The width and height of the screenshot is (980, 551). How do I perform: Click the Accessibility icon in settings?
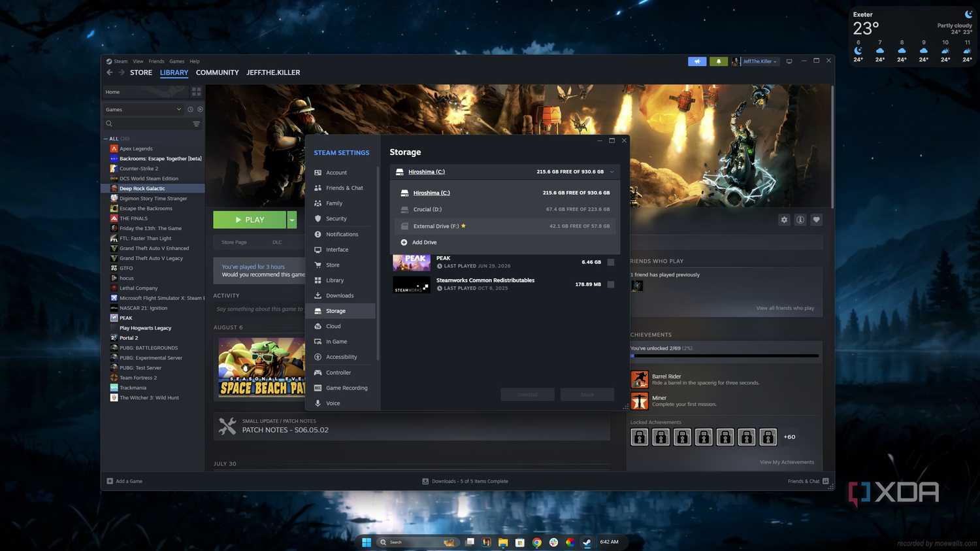318,357
